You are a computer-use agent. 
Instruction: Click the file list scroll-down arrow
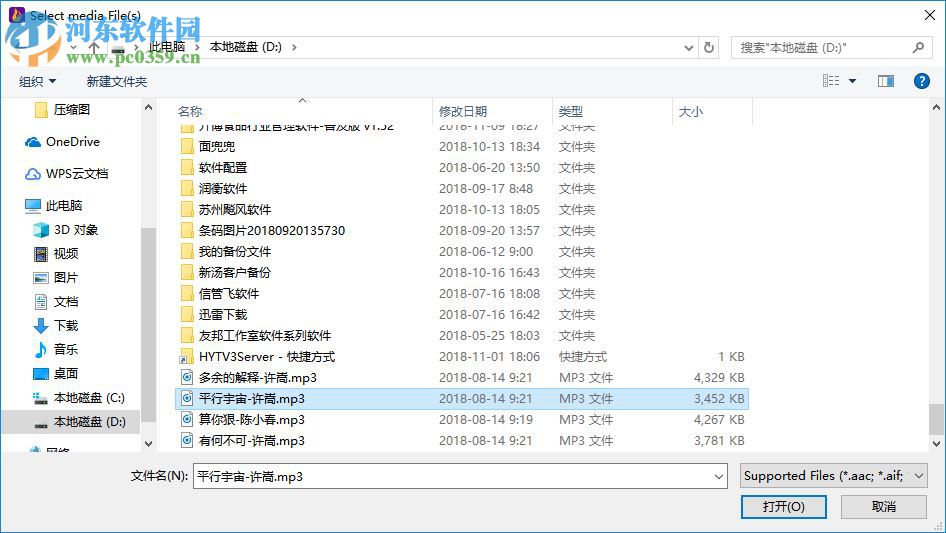[936, 444]
